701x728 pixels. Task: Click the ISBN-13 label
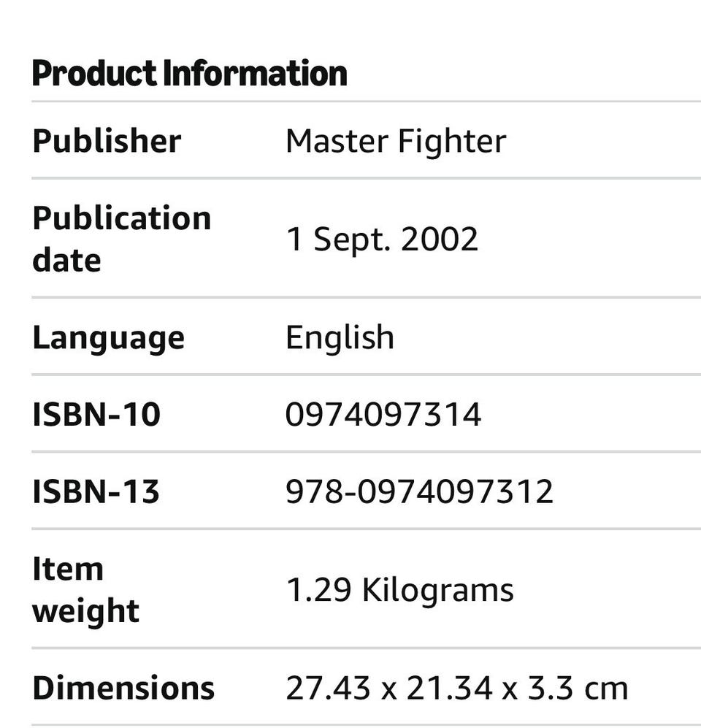(x=96, y=491)
